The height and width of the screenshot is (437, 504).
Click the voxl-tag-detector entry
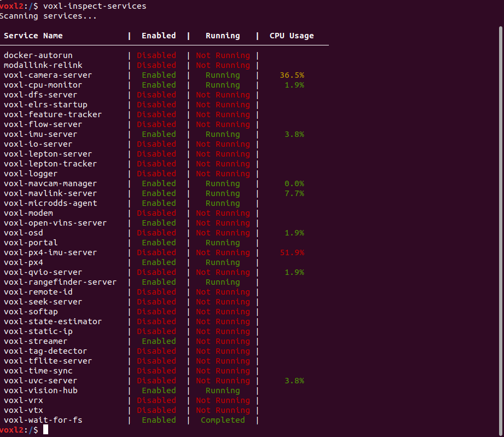[48, 351]
